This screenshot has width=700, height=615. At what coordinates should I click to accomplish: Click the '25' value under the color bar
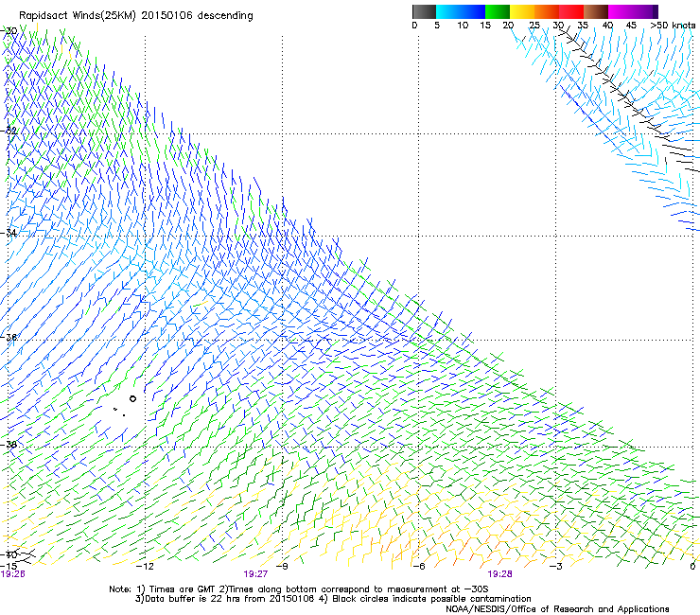[534, 26]
